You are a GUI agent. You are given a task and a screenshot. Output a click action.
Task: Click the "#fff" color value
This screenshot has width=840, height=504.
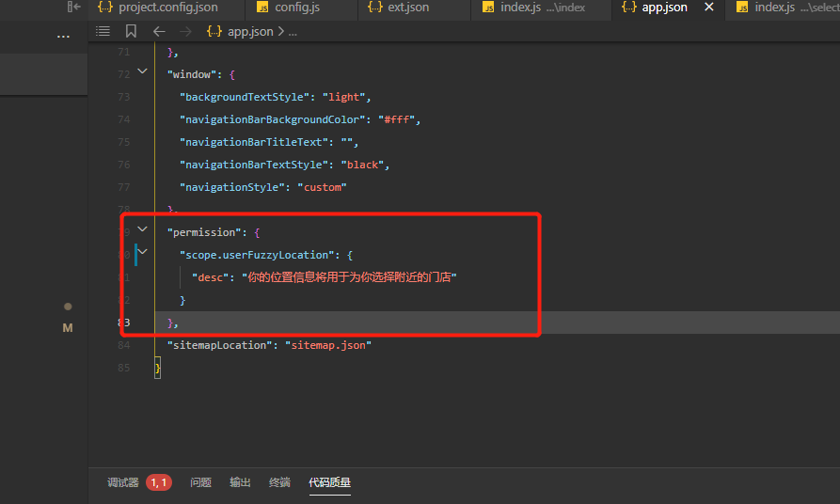coord(396,119)
